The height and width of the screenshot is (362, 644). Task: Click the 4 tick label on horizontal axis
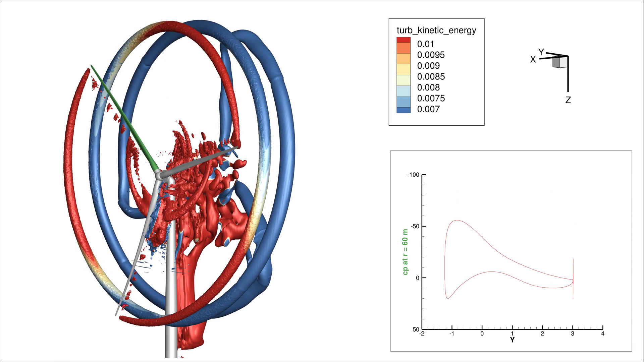[x=602, y=334]
